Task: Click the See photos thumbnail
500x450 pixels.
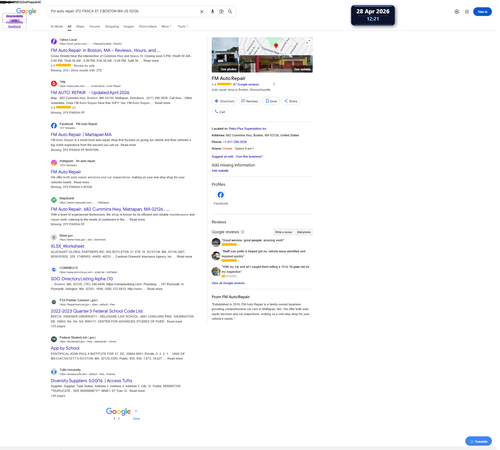Action: (x=225, y=55)
